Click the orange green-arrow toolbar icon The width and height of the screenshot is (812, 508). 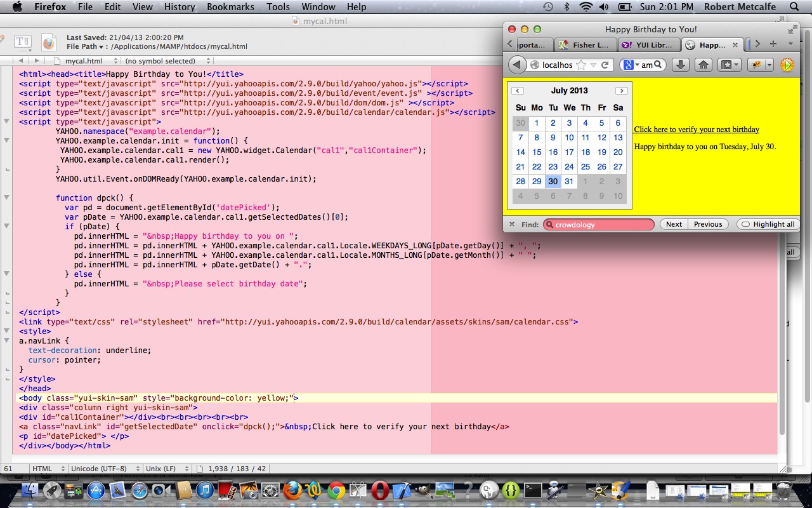coord(787,65)
